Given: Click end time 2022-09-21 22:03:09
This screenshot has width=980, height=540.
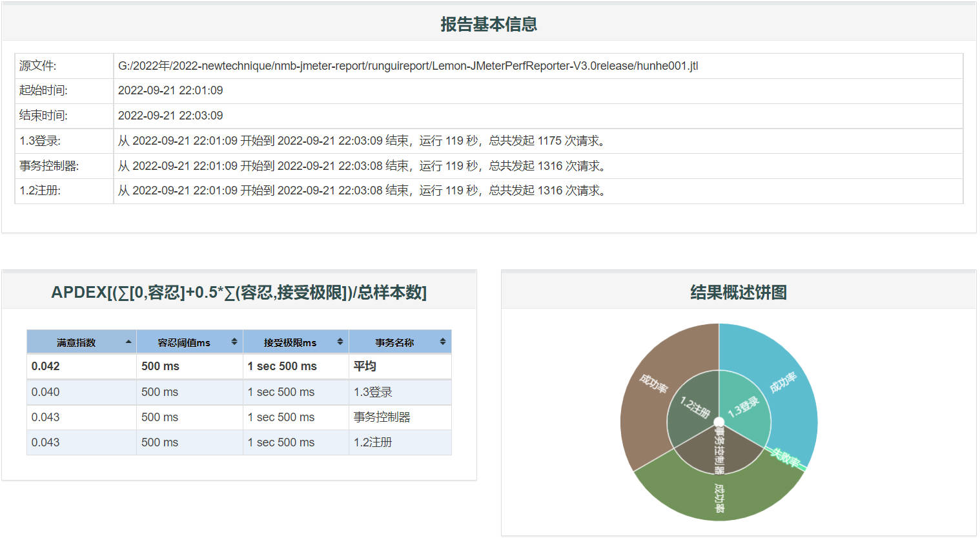Looking at the screenshot, I should (x=170, y=116).
